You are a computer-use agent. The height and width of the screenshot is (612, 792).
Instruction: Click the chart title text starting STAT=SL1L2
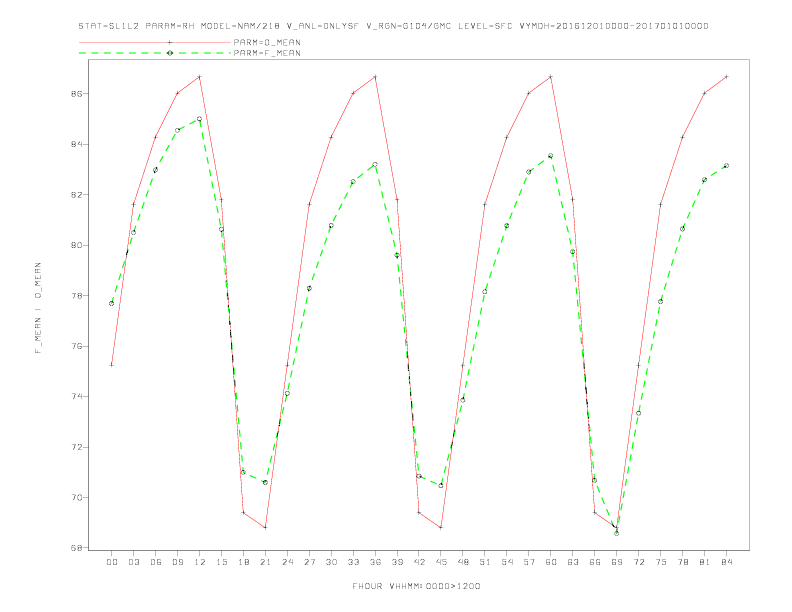click(x=393, y=26)
